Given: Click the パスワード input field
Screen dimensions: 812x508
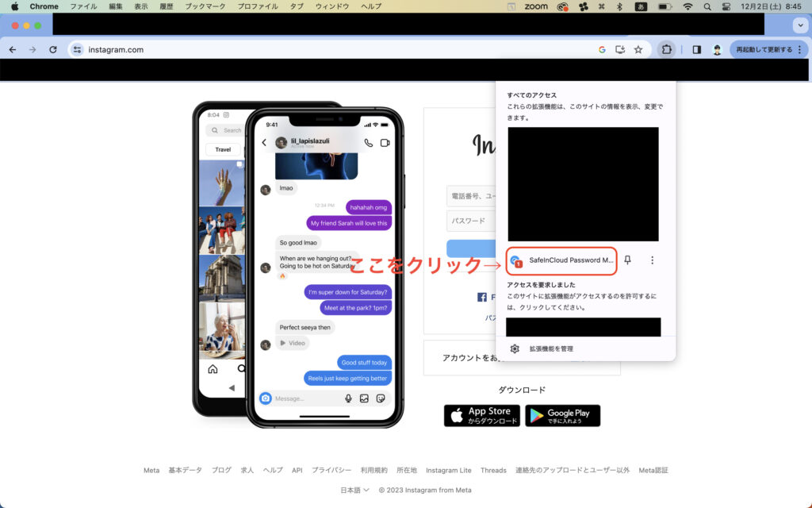Looking at the screenshot, I should tap(471, 221).
